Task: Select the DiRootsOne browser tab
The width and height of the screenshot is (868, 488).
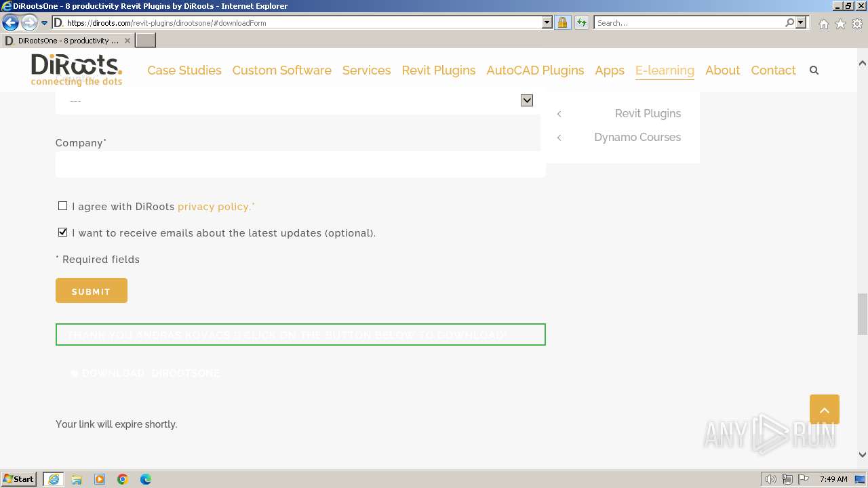Action: tap(66, 41)
